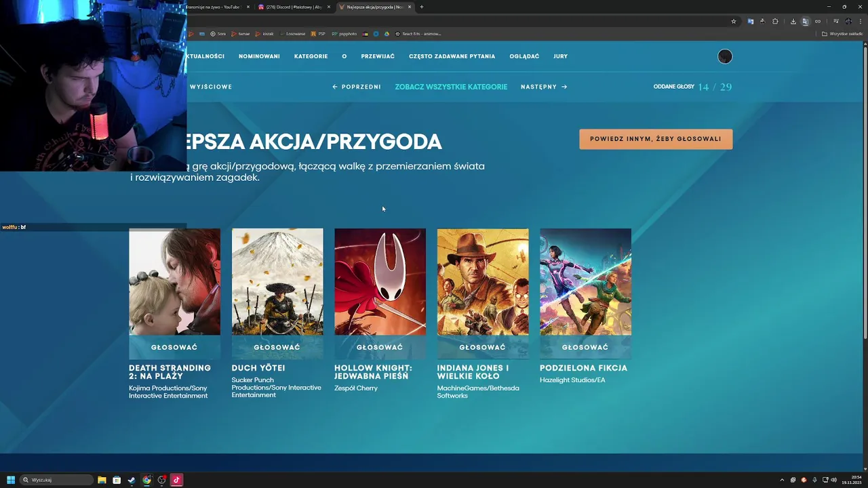Open the pspphoto bookmark

(x=344, y=33)
